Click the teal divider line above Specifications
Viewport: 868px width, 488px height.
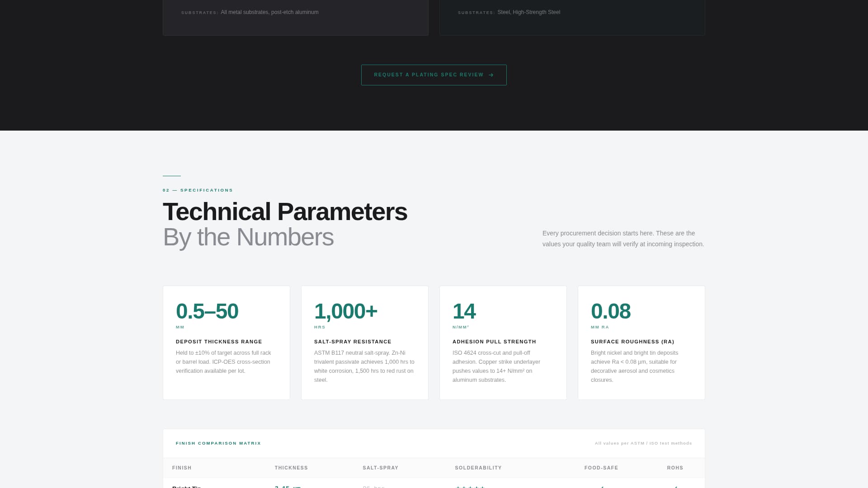click(x=171, y=176)
